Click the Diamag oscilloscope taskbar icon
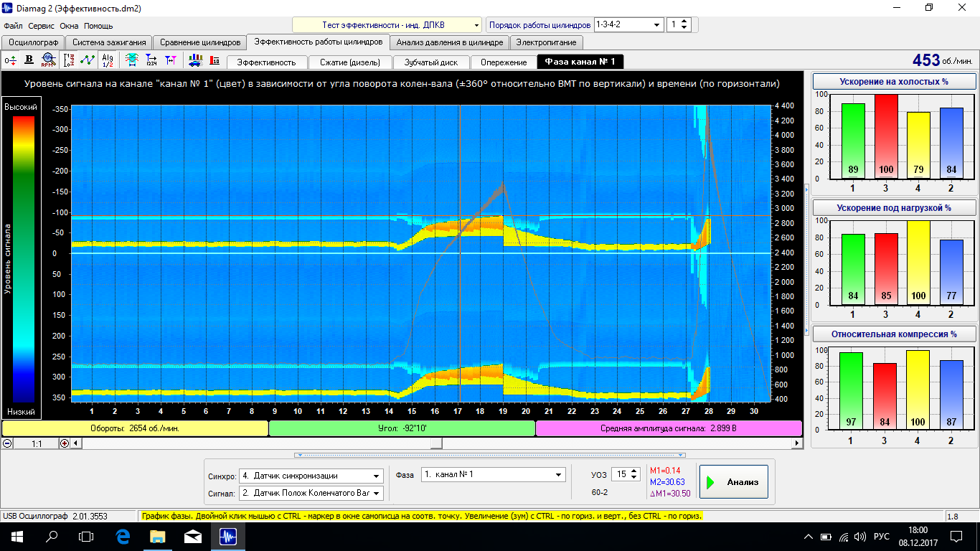 click(228, 536)
